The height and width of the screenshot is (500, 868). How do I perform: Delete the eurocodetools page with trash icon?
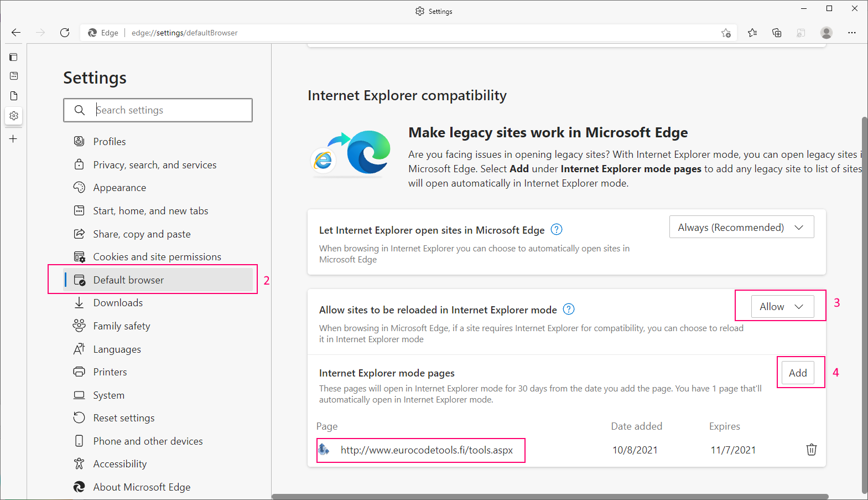click(812, 450)
